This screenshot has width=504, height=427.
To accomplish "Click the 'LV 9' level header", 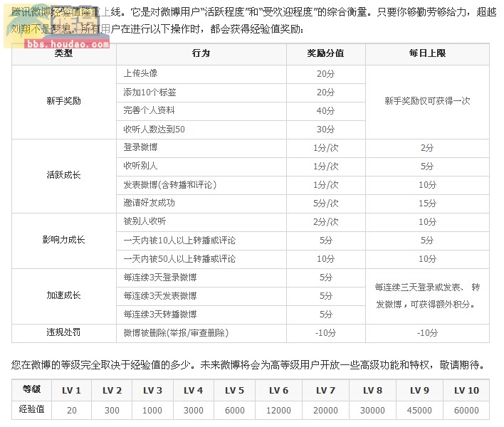I will (419, 391).
